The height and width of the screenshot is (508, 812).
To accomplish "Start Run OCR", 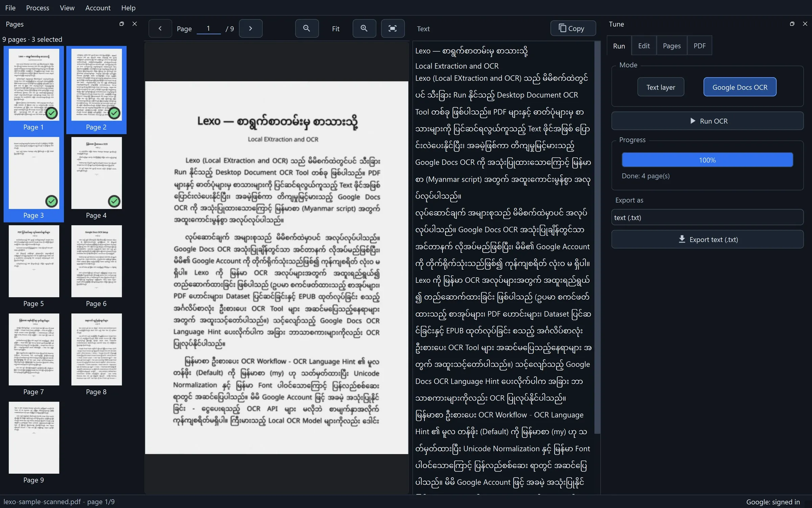I will coord(707,121).
